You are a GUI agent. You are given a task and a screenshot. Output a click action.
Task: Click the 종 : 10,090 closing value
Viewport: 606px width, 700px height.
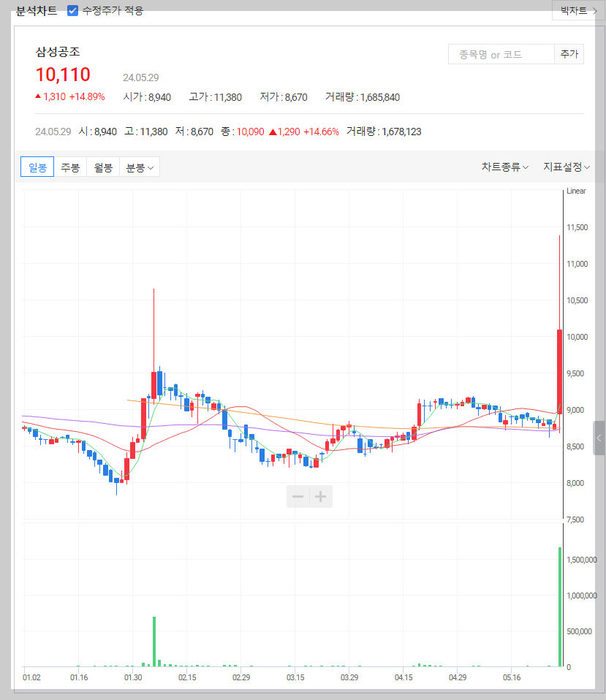tap(243, 132)
